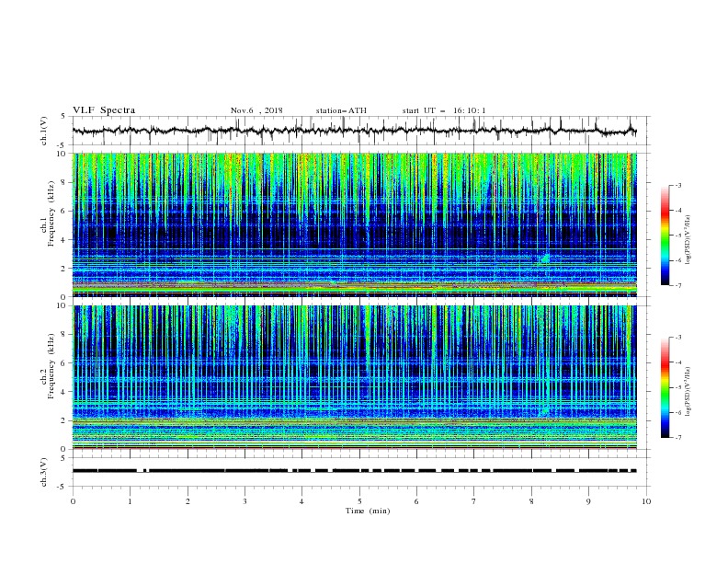Click the log(PSD) label beside ch.2 colorbar
Screen dimensions: 728x563
pos(688,392)
